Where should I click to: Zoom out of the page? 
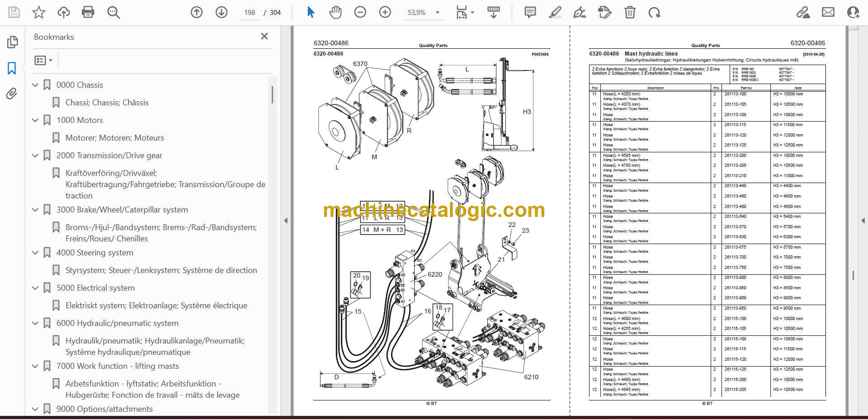pos(360,12)
